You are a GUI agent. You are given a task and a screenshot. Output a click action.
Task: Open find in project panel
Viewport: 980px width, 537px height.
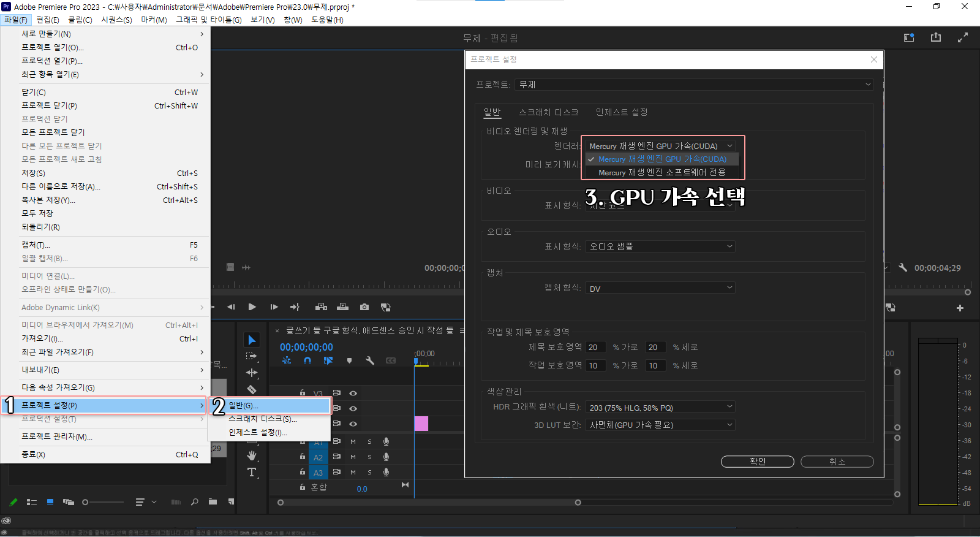(194, 502)
